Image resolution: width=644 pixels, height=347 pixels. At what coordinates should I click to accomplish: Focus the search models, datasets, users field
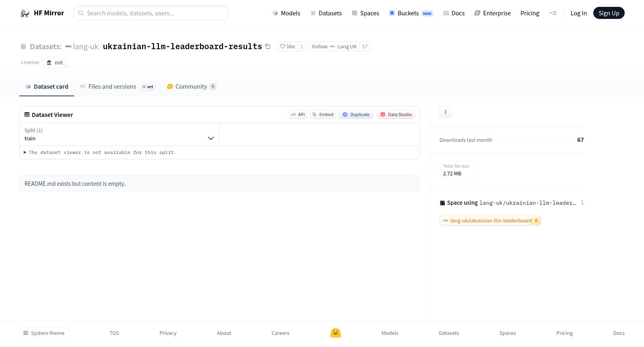151,13
